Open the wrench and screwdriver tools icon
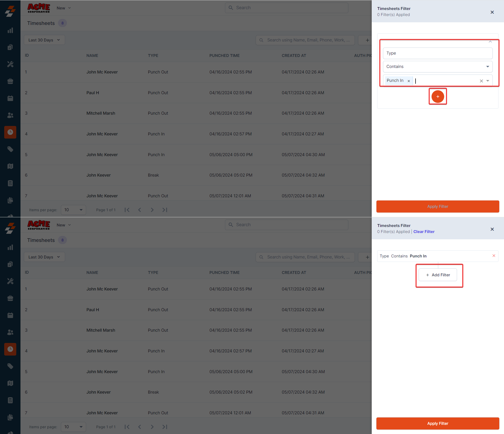The width and height of the screenshot is (504, 434). click(10, 64)
